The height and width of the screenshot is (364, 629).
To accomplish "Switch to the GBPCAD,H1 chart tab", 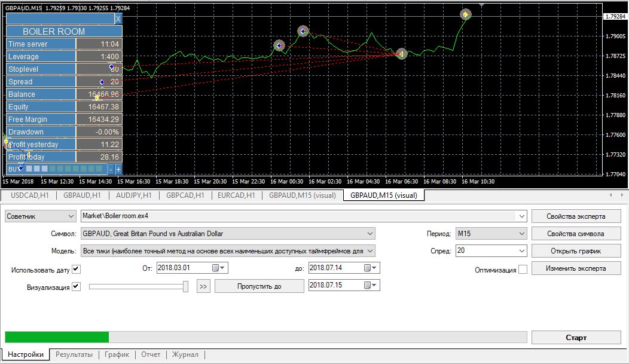I will tap(185, 195).
